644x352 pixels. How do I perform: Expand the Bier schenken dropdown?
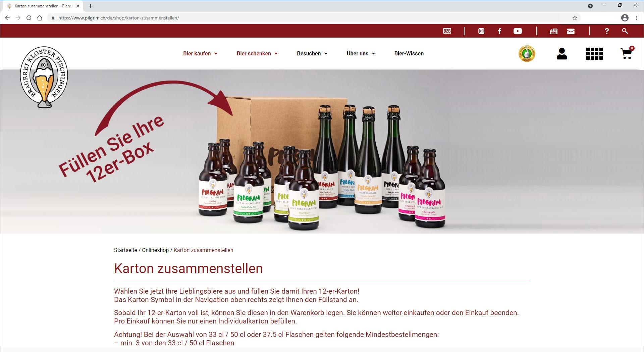257,53
